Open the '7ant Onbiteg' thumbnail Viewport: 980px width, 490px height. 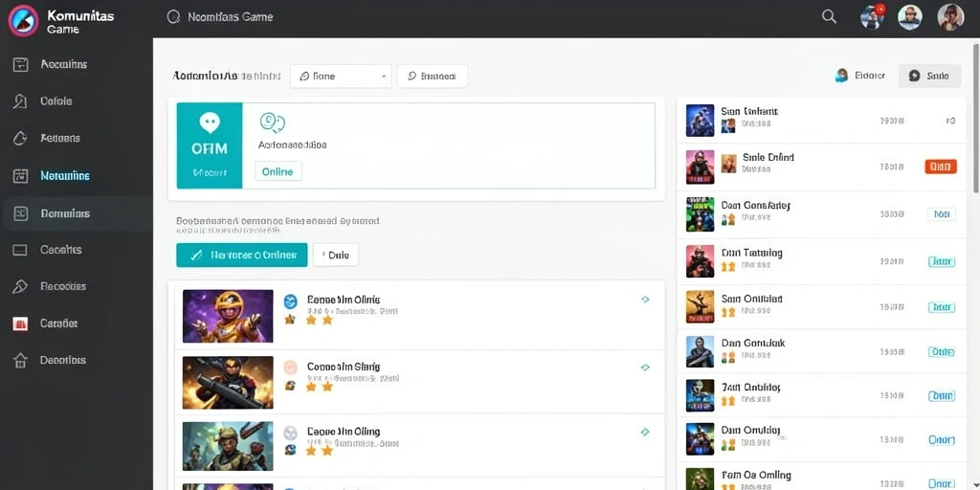click(700, 395)
